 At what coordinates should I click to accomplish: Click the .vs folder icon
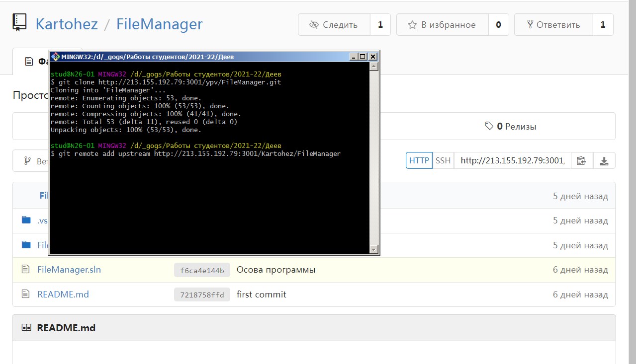[26, 220]
